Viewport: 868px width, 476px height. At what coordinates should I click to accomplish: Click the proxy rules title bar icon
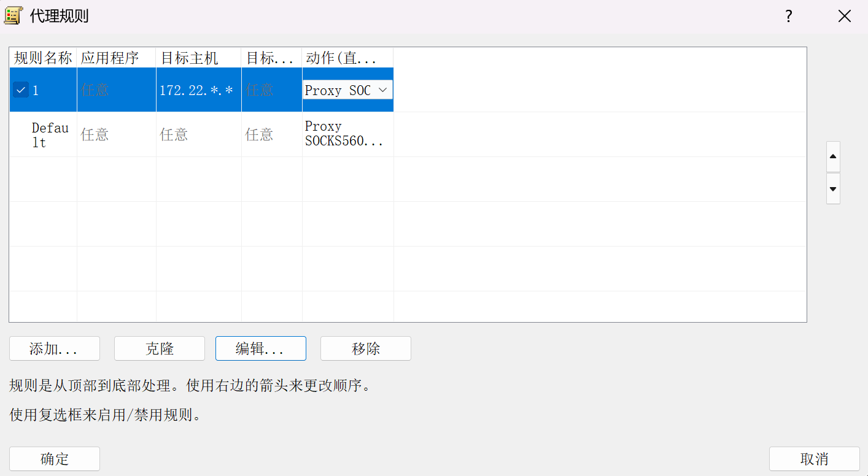point(13,16)
